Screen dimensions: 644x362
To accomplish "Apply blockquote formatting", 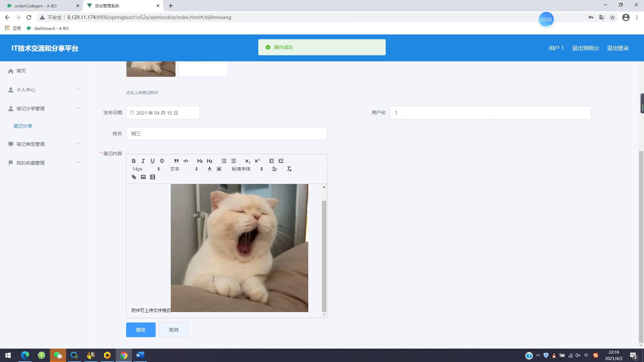I will click(176, 161).
